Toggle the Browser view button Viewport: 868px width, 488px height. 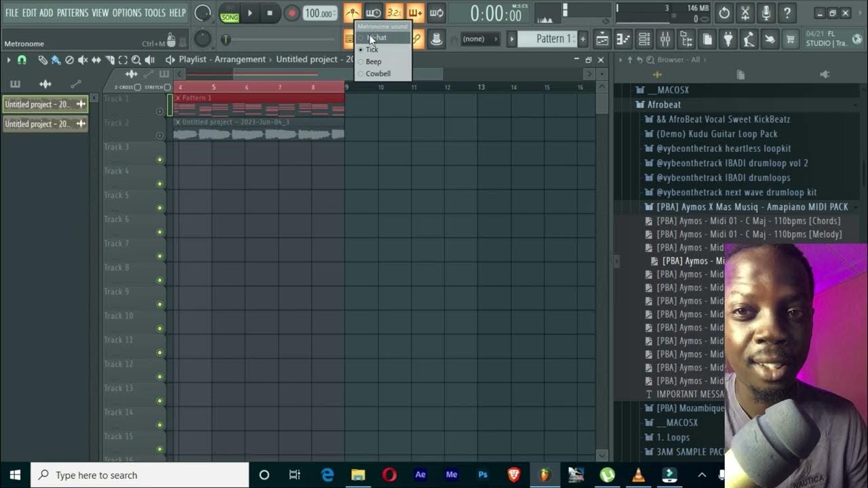686,39
